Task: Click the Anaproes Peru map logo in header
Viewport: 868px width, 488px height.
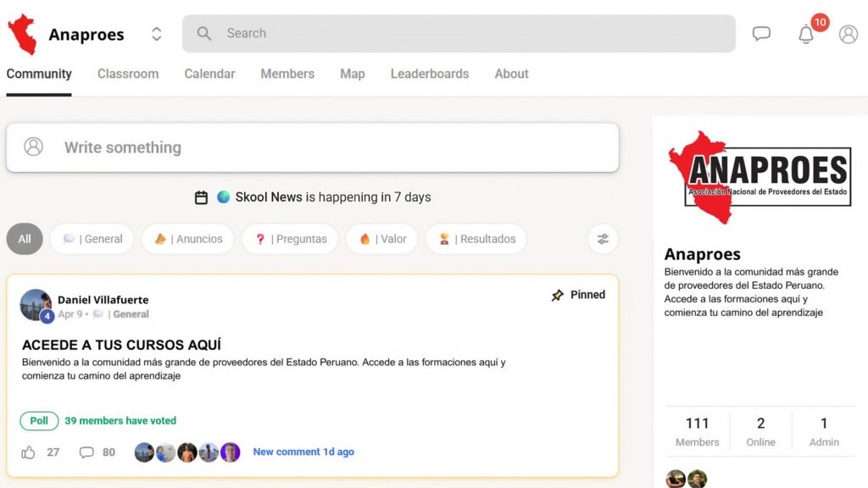Action: (23, 34)
